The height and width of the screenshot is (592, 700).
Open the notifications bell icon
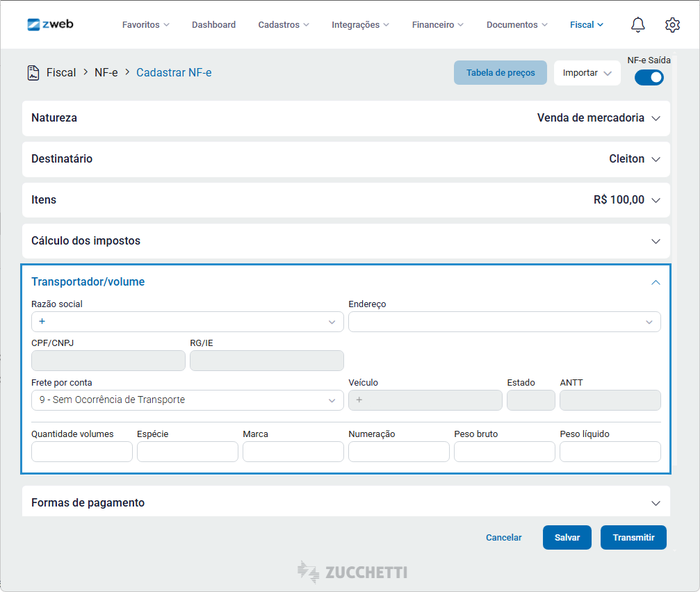[637, 25]
